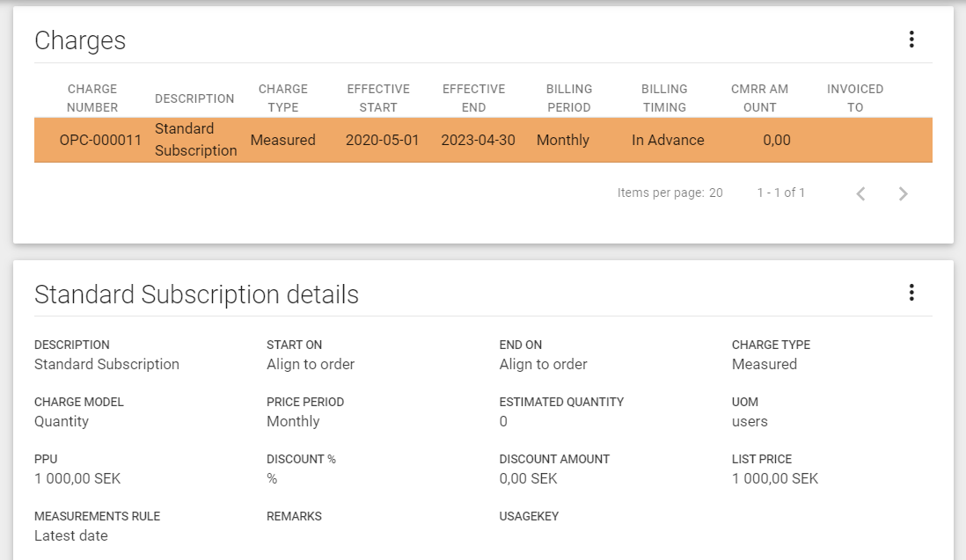Click the Discount Amount value 0,00 SEK

[x=528, y=479]
